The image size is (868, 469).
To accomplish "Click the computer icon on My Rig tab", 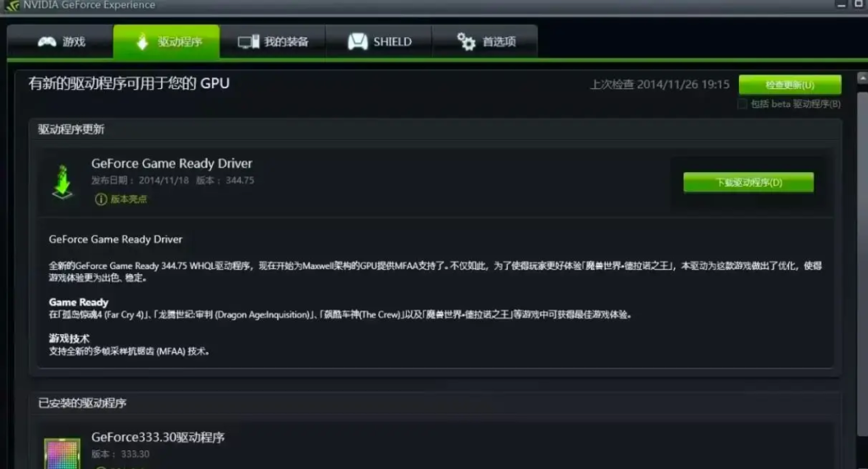I will pos(248,42).
